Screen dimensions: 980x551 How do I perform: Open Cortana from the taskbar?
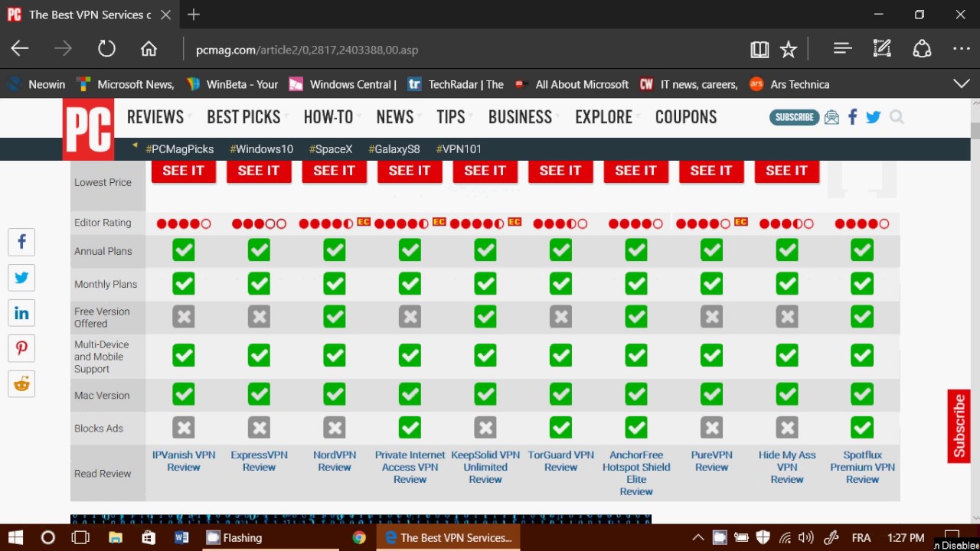click(47, 537)
